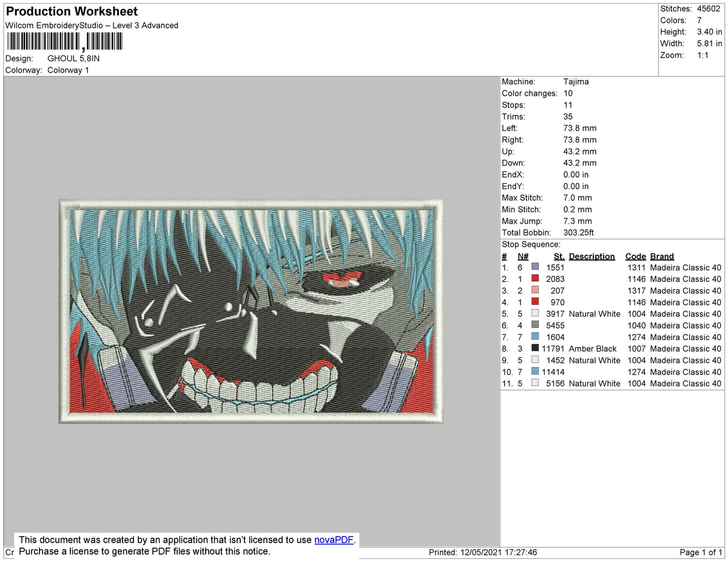The height and width of the screenshot is (562, 728).
Task: Click the red swatch in stop 4
Action: pos(535,302)
